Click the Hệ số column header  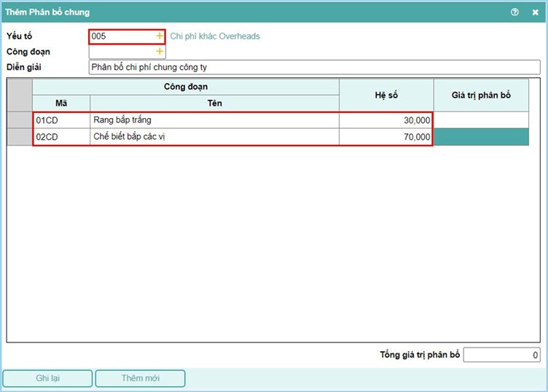coord(386,95)
